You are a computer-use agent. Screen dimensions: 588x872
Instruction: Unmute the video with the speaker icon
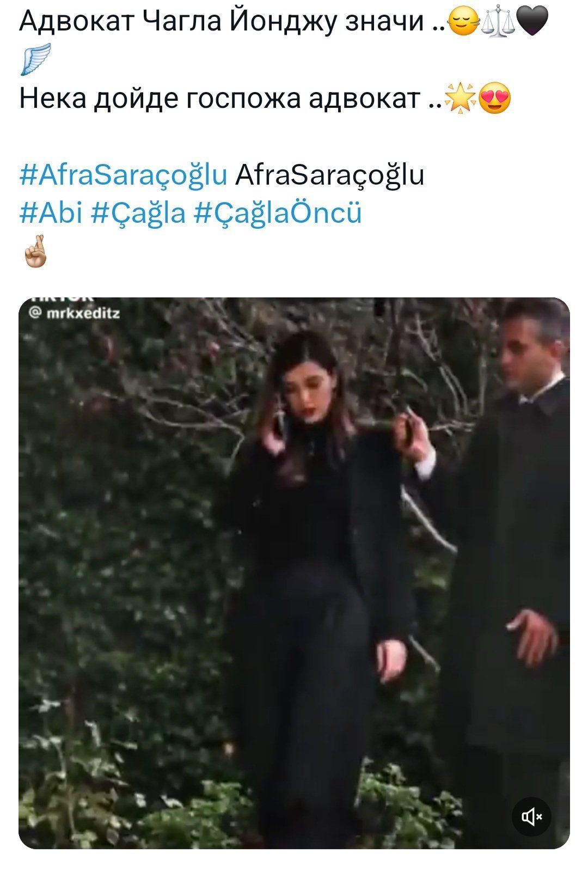tap(531, 816)
